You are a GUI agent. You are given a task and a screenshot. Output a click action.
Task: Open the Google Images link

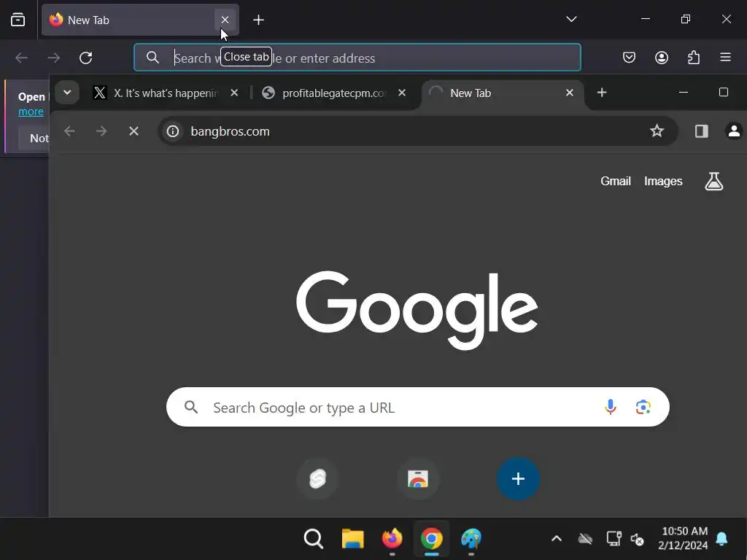tap(663, 181)
